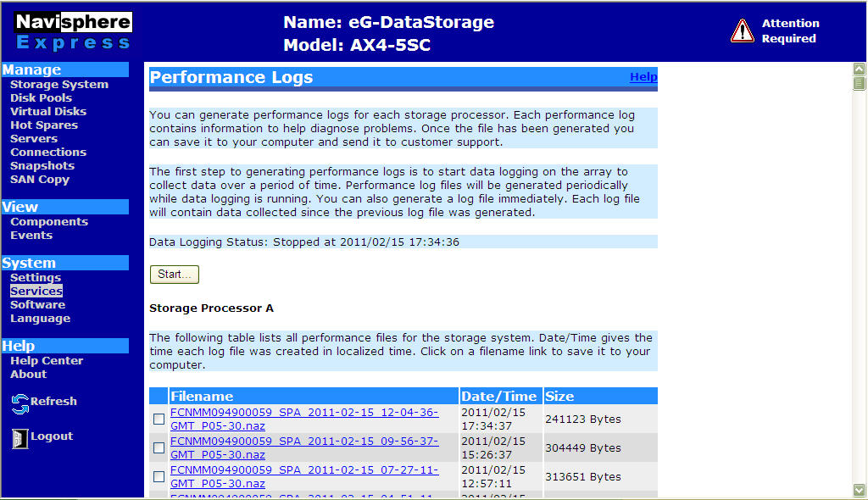View Components page
Screen dimensions: 868x500
coord(49,221)
